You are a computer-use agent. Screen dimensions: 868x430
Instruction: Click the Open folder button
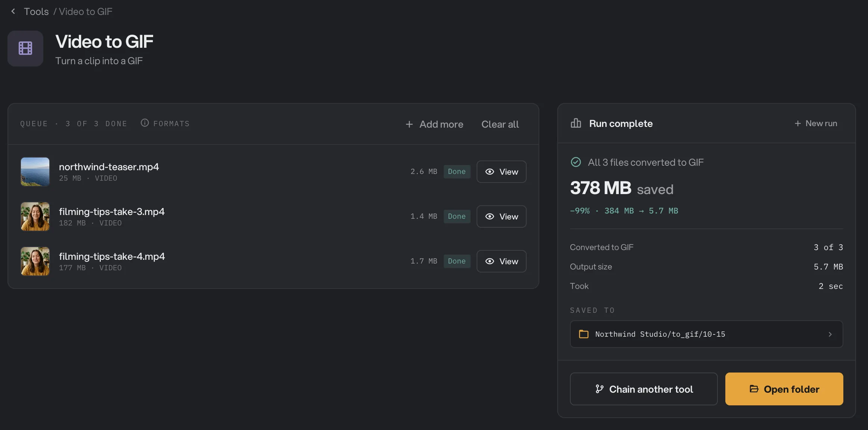pos(784,389)
